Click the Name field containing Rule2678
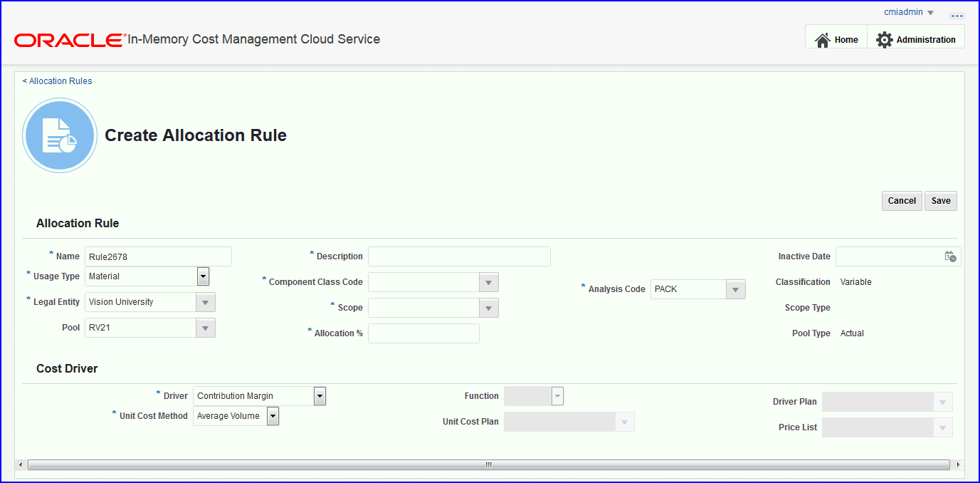Screen dimensions: 980x483 [158, 256]
